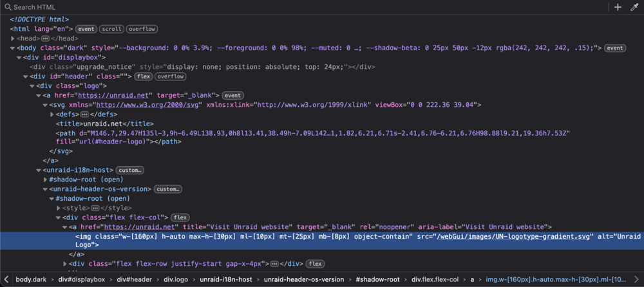644x287 pixels.
Task: Select the title unraid.net element
Action: point(105,124)
